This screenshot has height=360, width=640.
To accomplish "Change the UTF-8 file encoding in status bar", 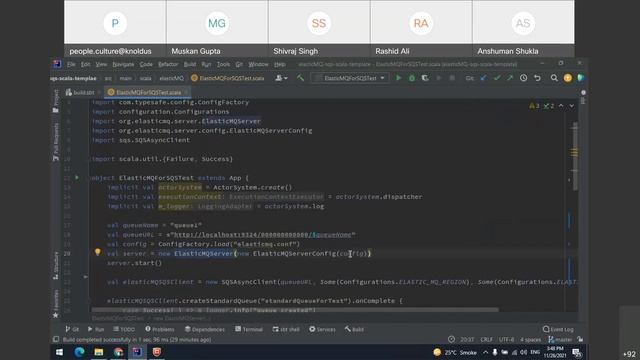I will coord(506,339).
